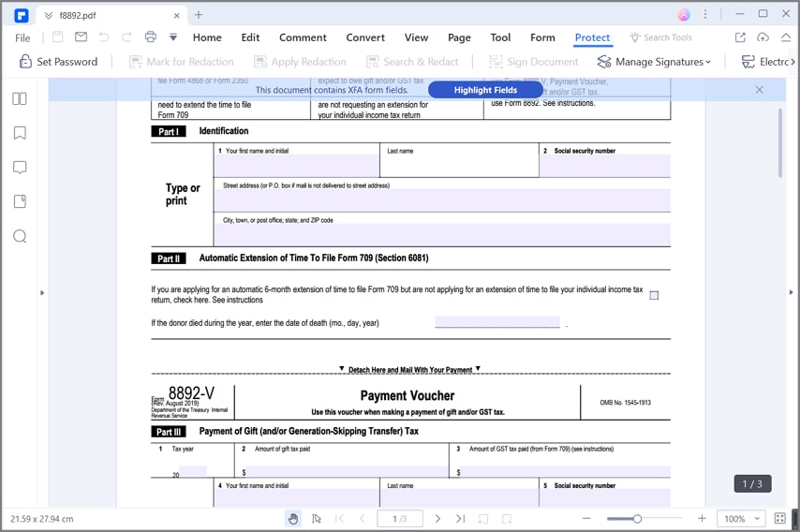Click the Social security number field in Part I
The image size is (800, 532).
coord(604,166)
